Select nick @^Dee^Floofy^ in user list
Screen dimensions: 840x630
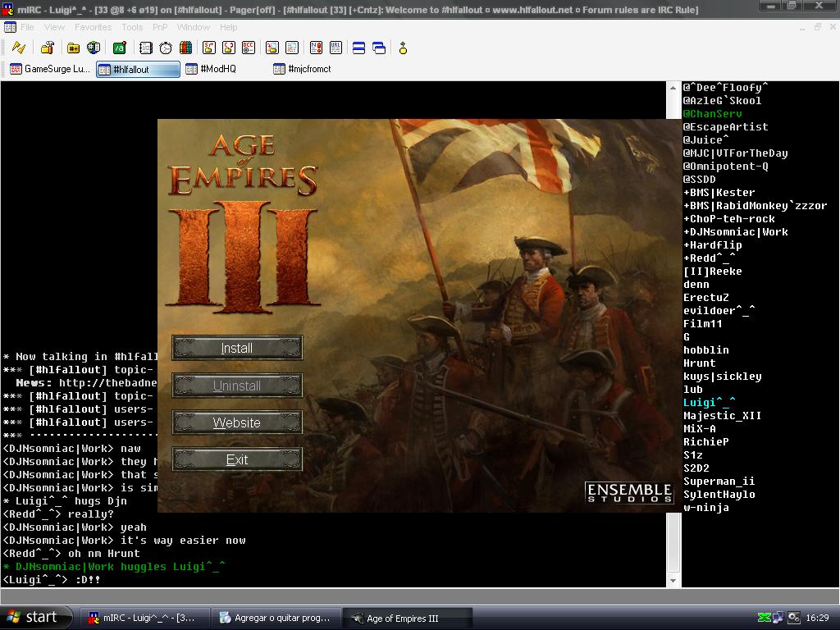(x=725, y=87)
